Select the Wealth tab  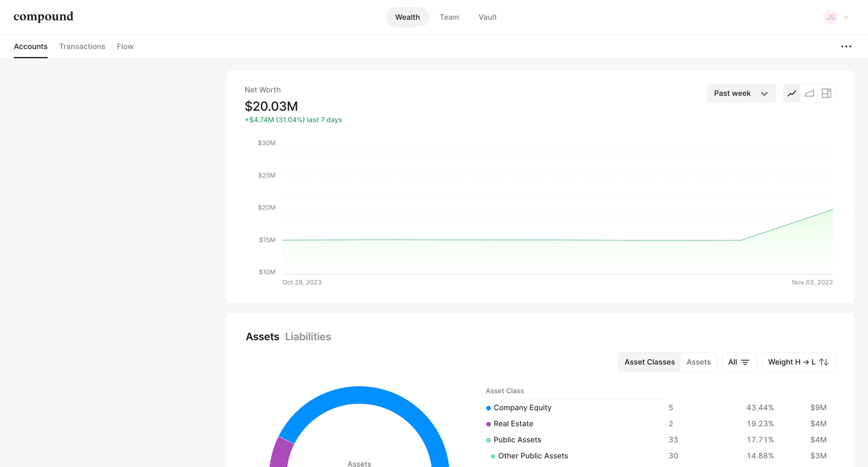coord(408,17)
